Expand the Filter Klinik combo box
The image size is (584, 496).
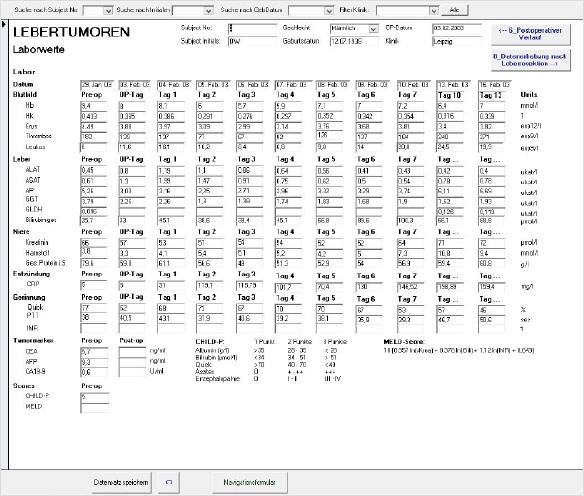434,10
